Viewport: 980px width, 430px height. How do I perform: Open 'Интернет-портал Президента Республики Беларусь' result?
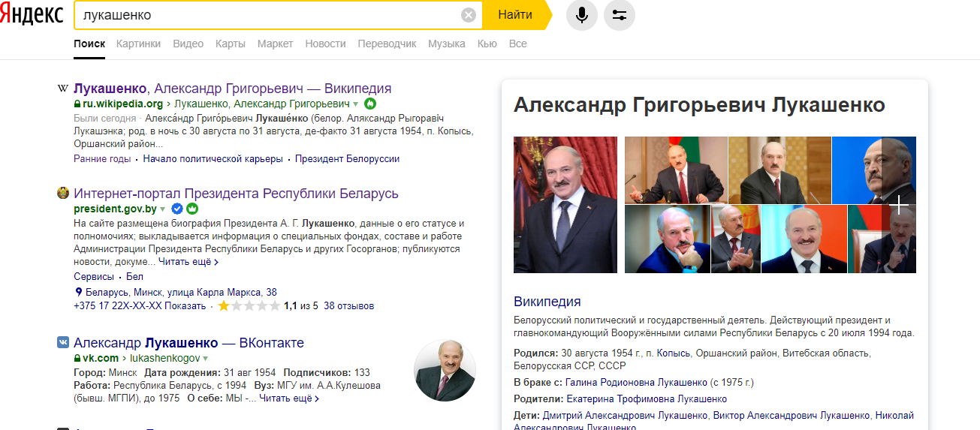(236, 194)
